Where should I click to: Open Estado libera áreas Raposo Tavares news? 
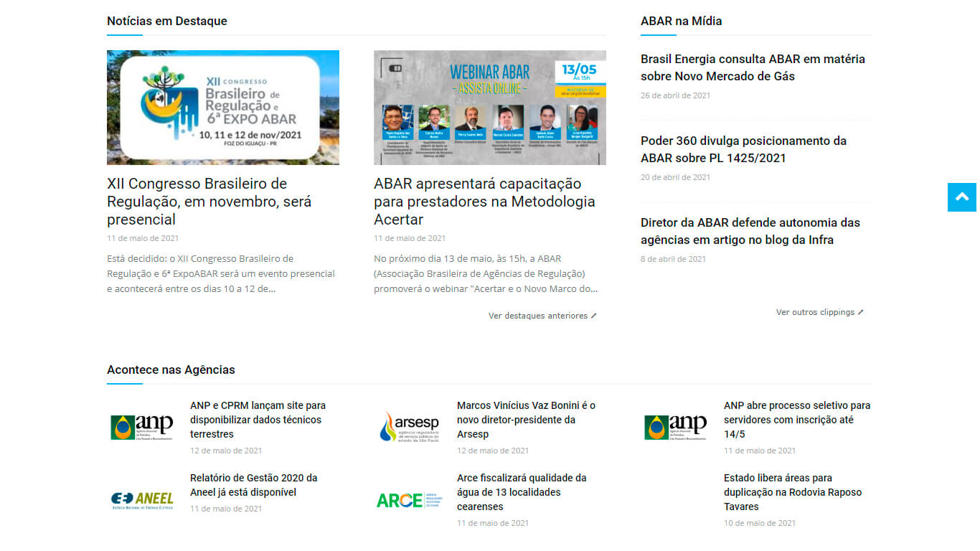click(792, 492)
